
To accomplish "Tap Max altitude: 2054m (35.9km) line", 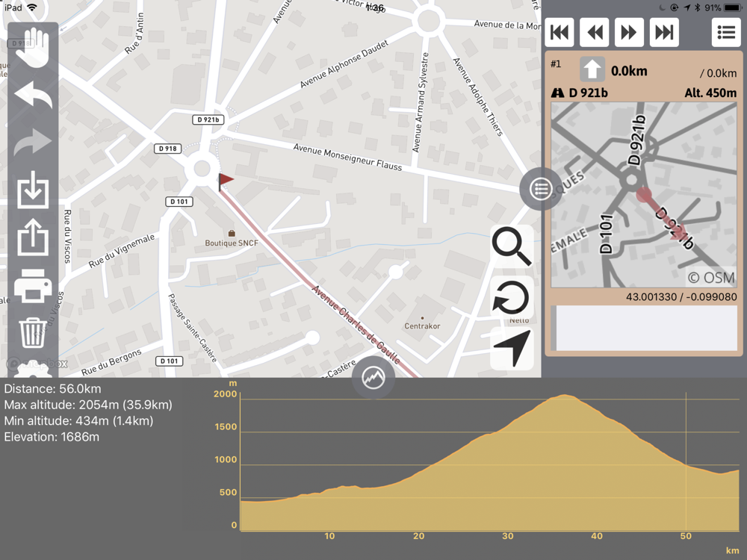I will point(88,405).
